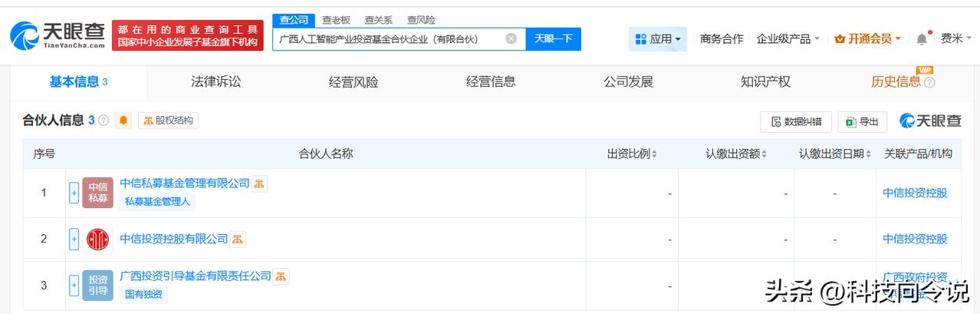Expand row 2 with the plus toggle
Viewport: 980px width, 314px height.
pos(74,240)
